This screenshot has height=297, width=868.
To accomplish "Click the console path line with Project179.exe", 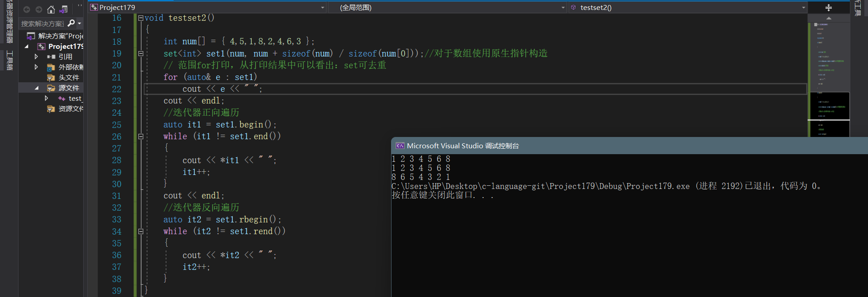I will tap(606, 186).
